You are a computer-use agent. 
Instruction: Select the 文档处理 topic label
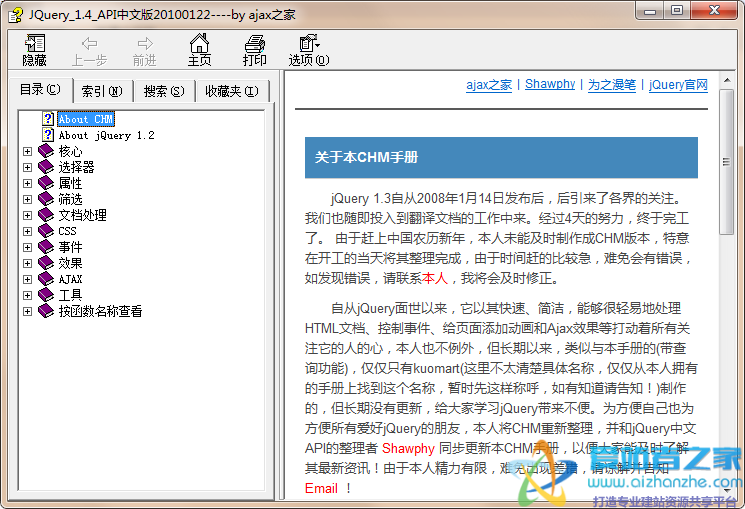point(83,215)
